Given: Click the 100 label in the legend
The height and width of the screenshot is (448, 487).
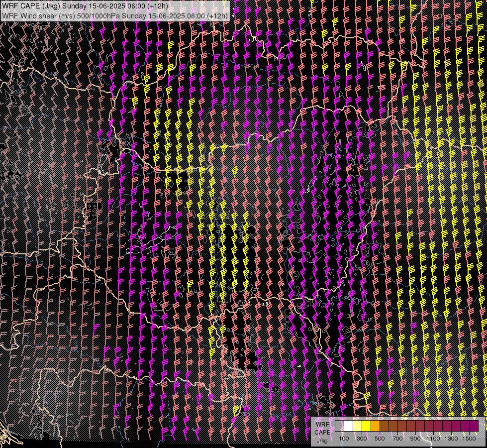Looking at the screenshot, I should coord(344,439).
